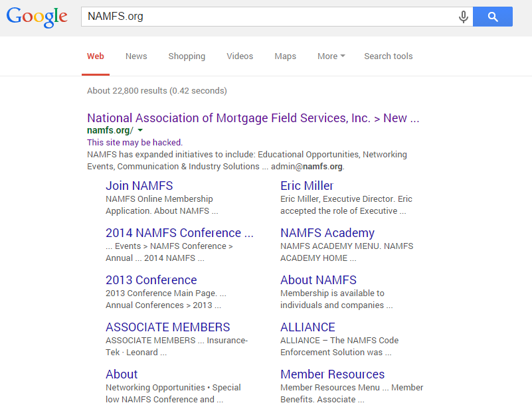Switch to the News tab

click(136, 56)
